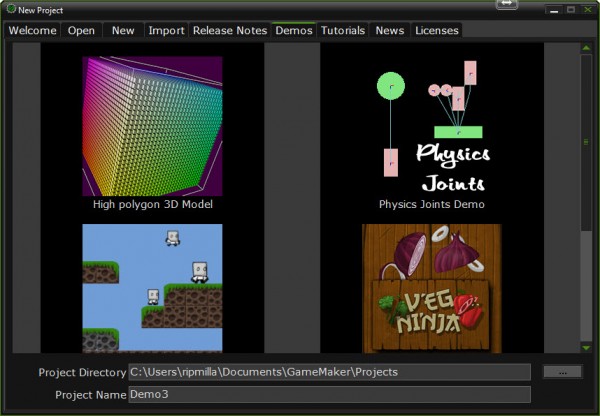Image resolution: width=600 pixels, height=416 pixels.
Task: Switch to the Open tab
Action: [81, 30]
